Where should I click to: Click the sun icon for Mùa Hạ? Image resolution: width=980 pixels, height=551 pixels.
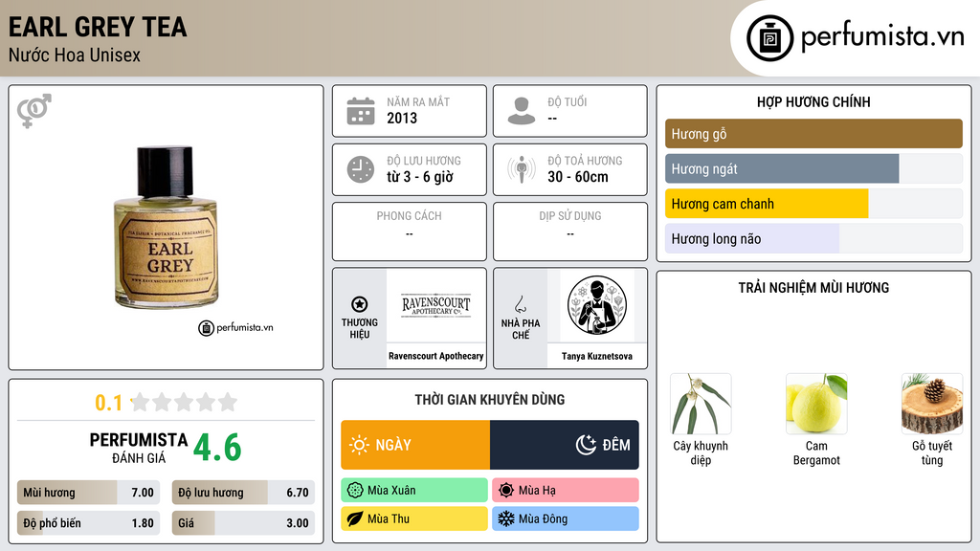pos(506,491)
